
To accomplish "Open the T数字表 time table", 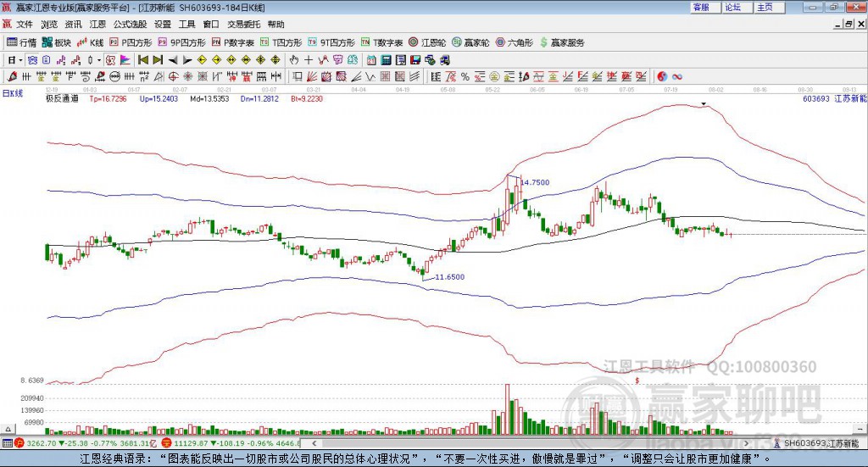I will pyautogui.click(x=382, y=42).
